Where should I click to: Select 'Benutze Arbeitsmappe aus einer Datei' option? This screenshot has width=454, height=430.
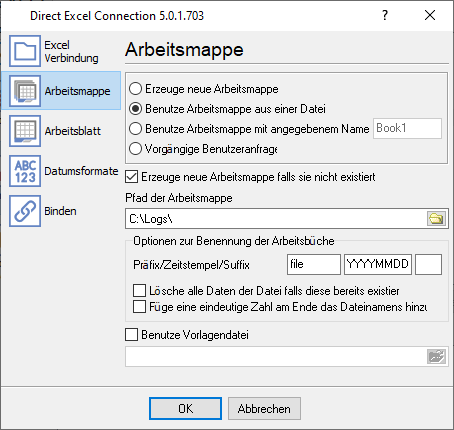[135, 109]
